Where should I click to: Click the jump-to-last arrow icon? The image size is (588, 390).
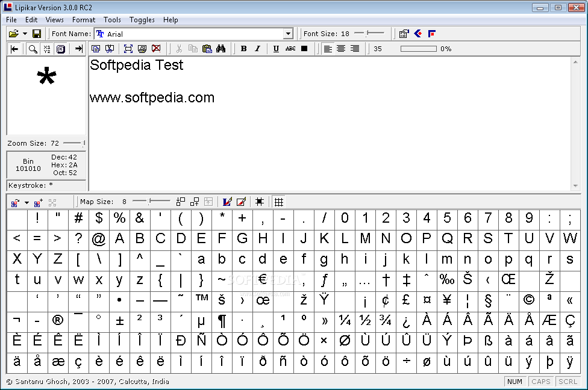coord(78,49)
